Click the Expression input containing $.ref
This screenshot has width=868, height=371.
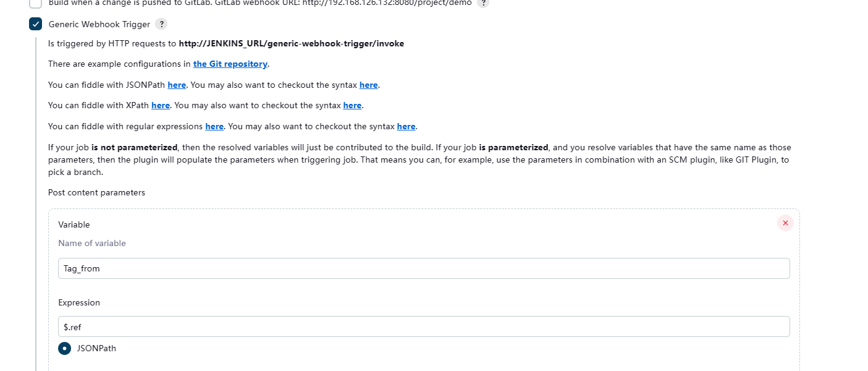pyautogui.click(x=424, y=326)
